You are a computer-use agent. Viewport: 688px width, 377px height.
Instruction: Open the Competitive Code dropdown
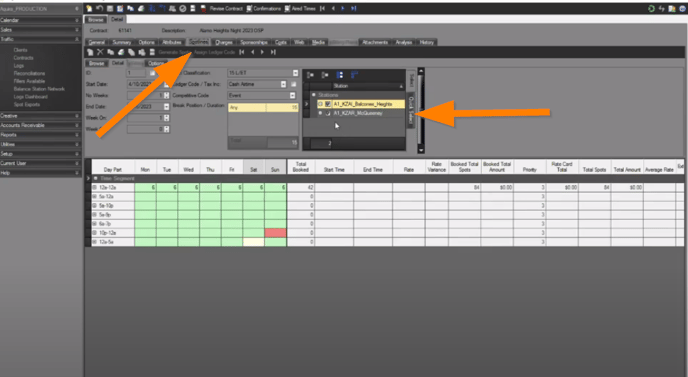point(293,95)
